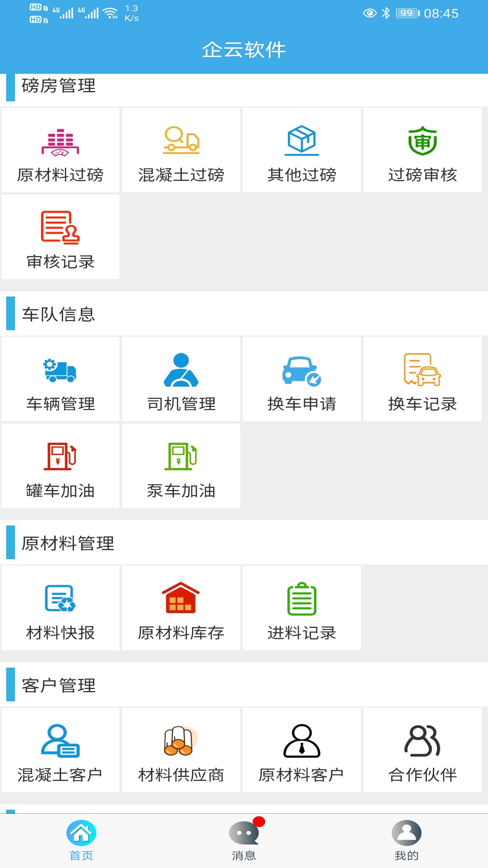488x868 pixels.
Task: Open 换车申请 car icon
Action: [x=302, y=371]
